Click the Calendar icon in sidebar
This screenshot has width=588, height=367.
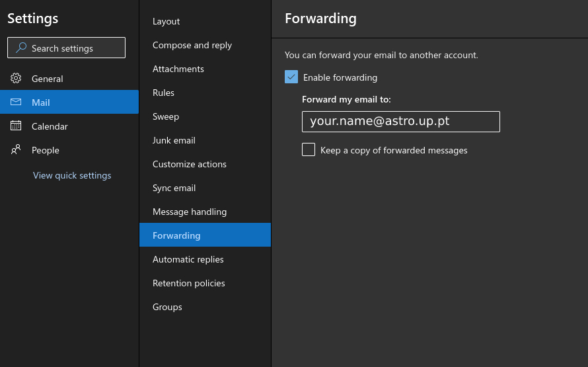pyautogui.click(x=16, y=126)
